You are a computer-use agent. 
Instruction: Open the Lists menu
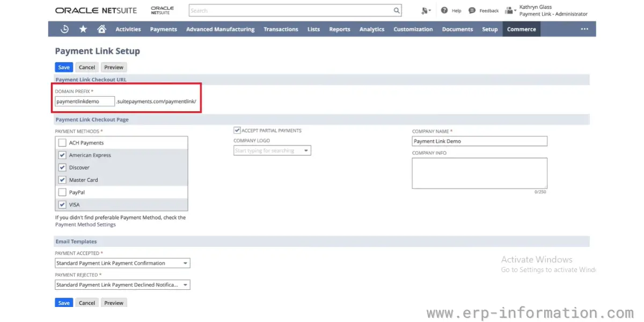314,29
